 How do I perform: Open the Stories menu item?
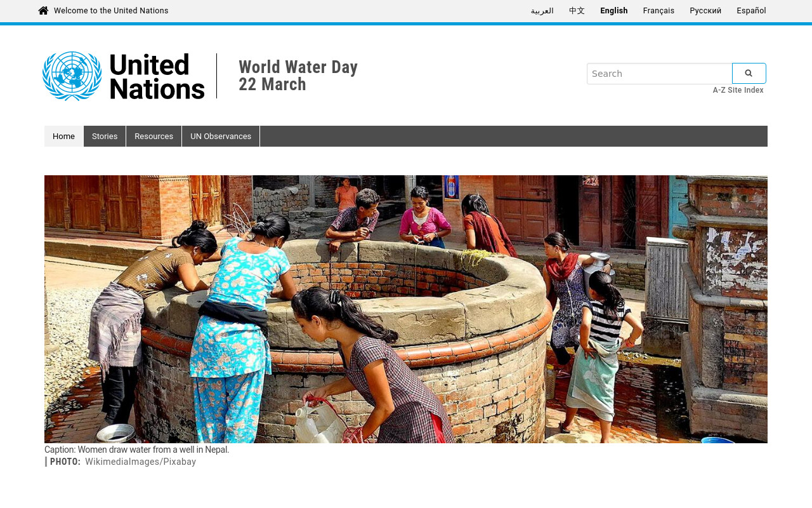pos(105,136)
